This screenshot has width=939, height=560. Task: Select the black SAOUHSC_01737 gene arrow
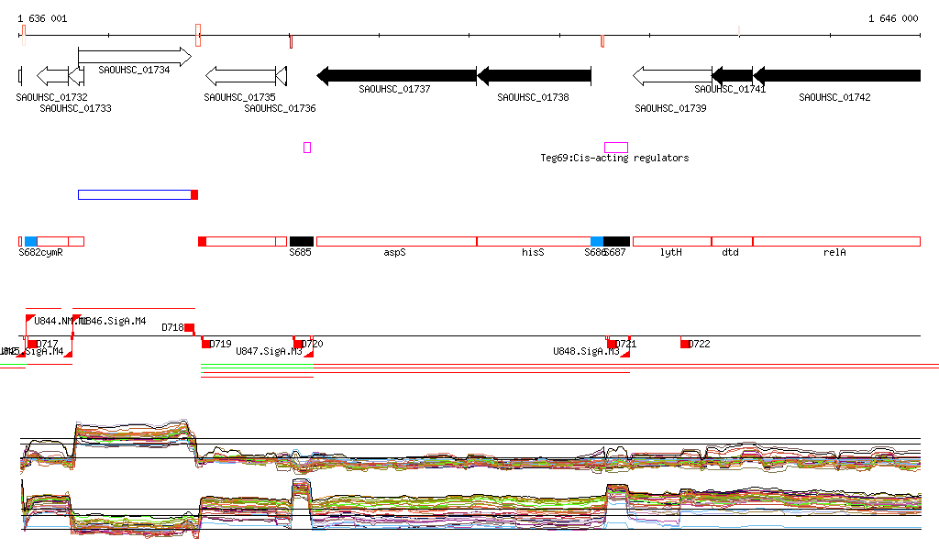tap(396, 76)
